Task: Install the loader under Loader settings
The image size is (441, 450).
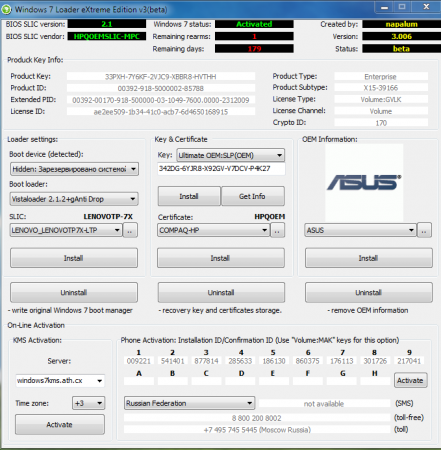Action: click(74, 258)
